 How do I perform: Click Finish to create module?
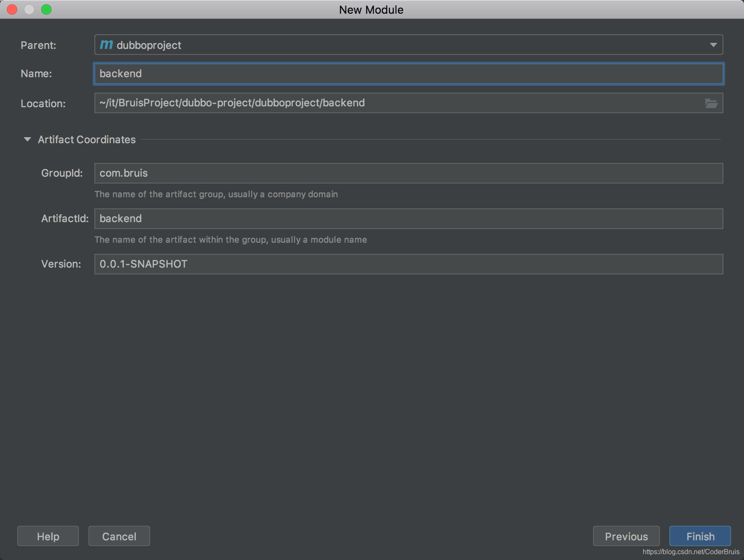pos(700,536)
